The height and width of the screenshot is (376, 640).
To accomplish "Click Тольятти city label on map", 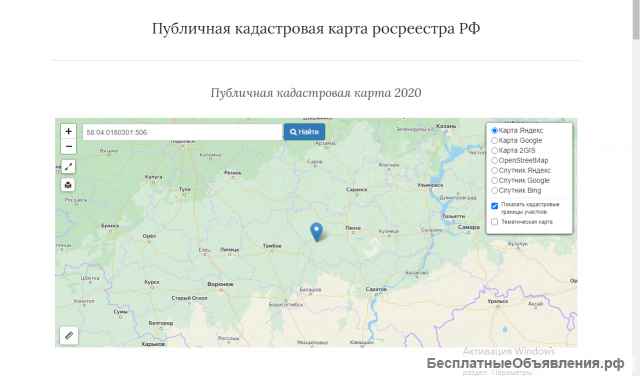I will tap(453, 216).
